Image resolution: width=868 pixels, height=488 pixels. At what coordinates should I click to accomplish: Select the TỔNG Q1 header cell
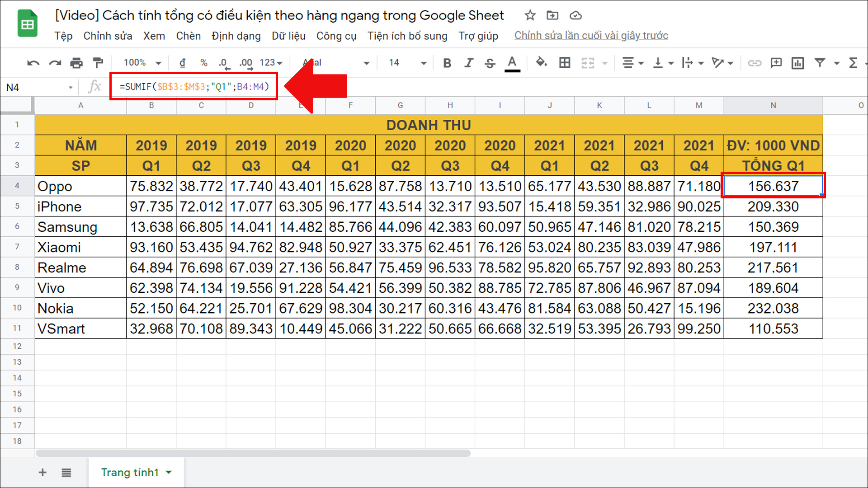point(773,165)
